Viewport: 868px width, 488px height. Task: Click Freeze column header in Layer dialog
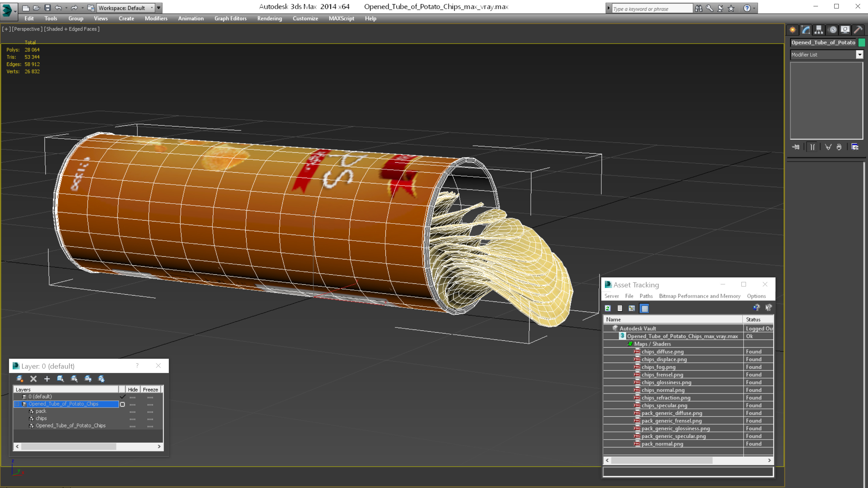click(x=150, y=389)
